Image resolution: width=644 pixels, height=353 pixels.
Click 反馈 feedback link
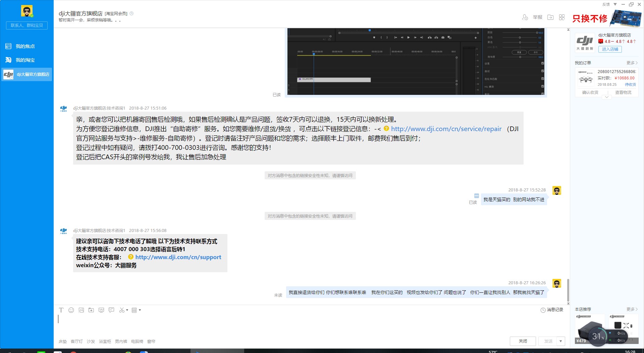606,4
